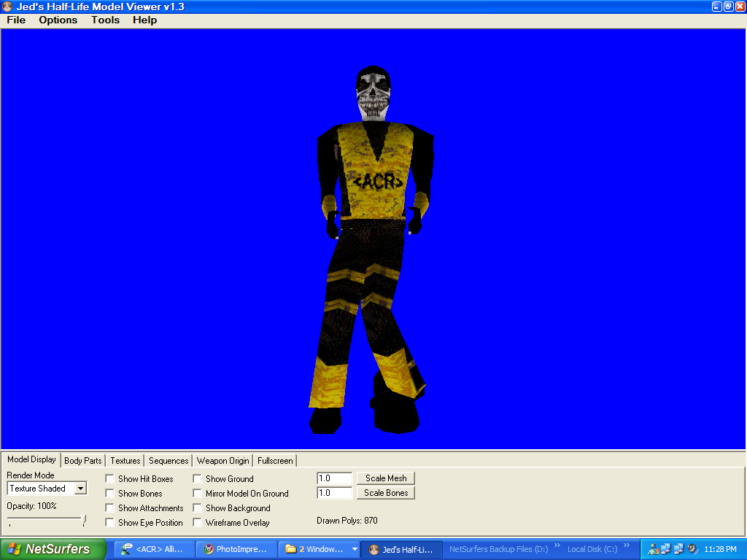Open the NetSurfers Start menu
Screen dimensions: 747x560
click(x=53, y=549)
